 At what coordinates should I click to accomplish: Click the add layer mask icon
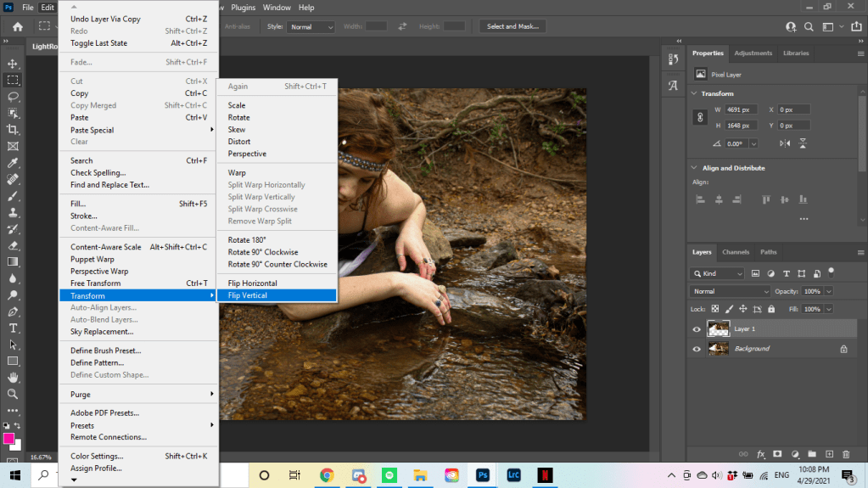pyautogui.click(x=778, y=454)
